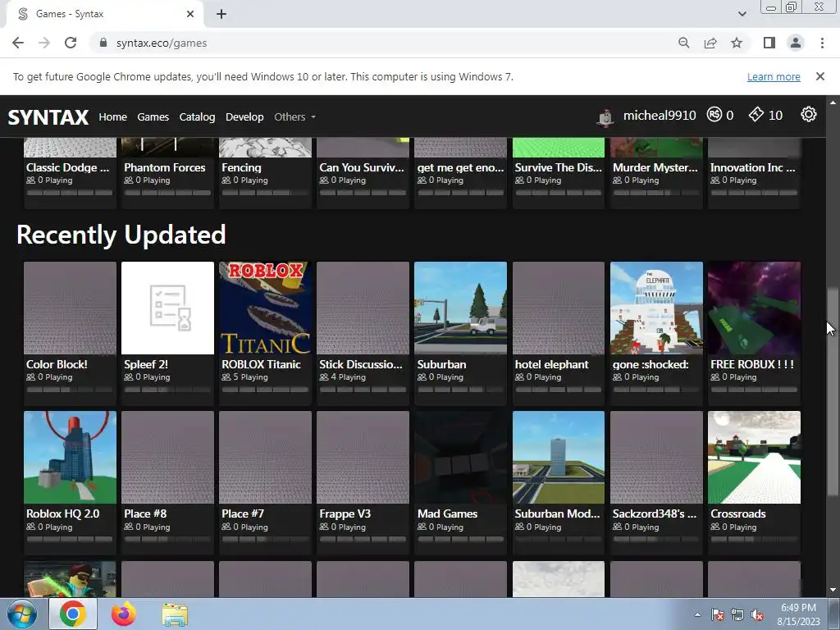Open Spleef 2! game thumbnail
The width and height of the screenshot is (840, 630).
click(167, 308)
